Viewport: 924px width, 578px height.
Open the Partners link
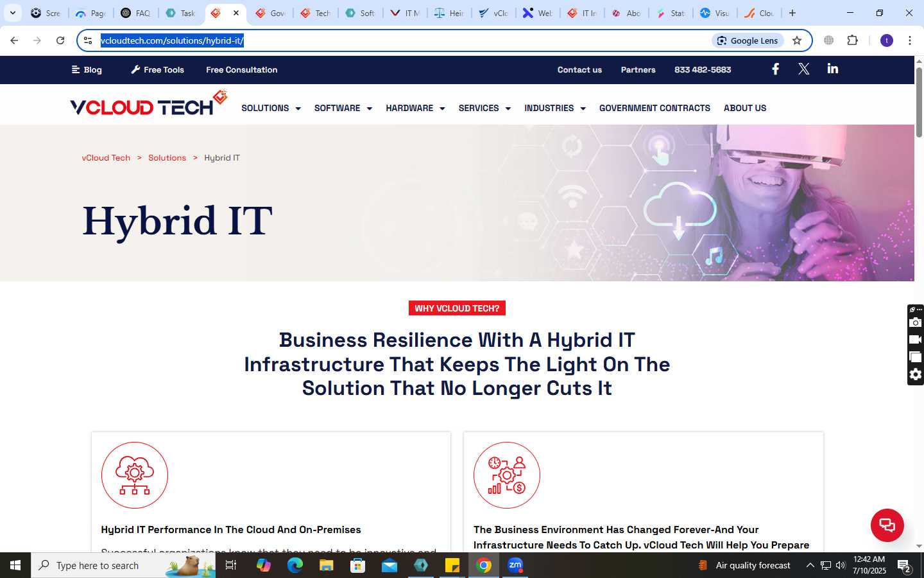638,69
